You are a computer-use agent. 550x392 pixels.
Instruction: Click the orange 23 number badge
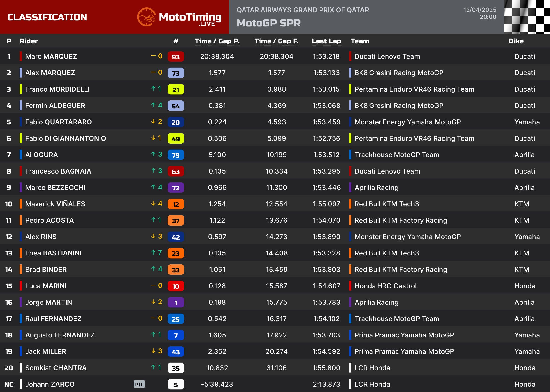point(175,253)
